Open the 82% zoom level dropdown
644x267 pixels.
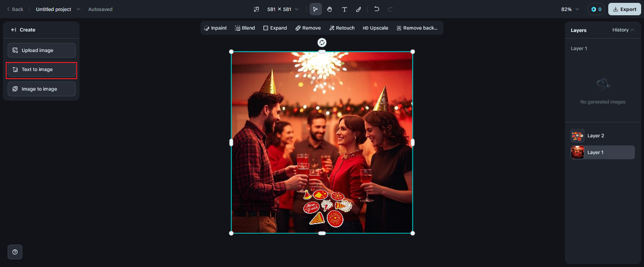coord(570,9)
